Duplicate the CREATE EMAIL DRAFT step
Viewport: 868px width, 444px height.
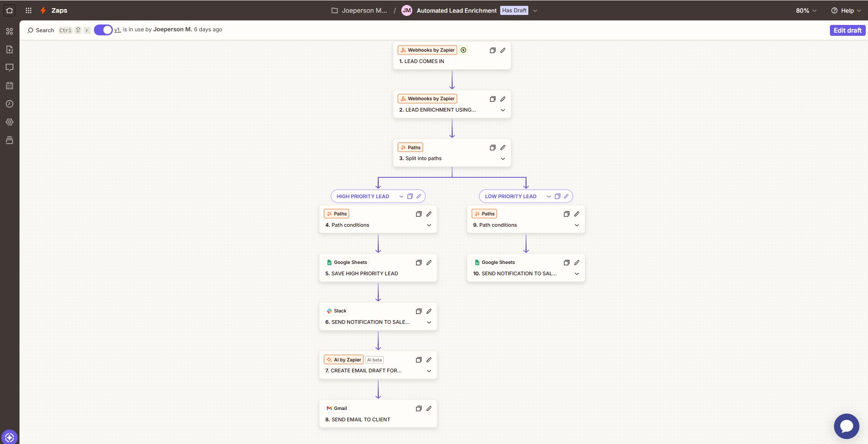pyautogui.click(x=419, y=360)
